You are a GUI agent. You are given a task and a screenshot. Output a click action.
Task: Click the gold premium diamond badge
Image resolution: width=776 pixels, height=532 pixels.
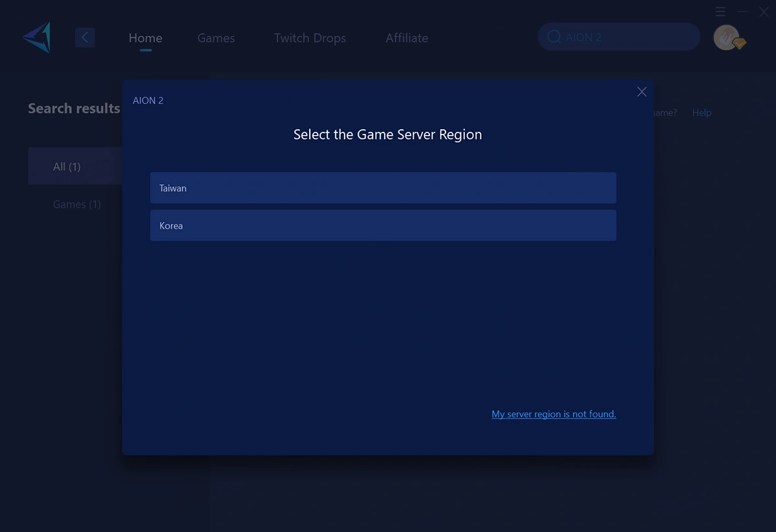[x=739, y=44]
